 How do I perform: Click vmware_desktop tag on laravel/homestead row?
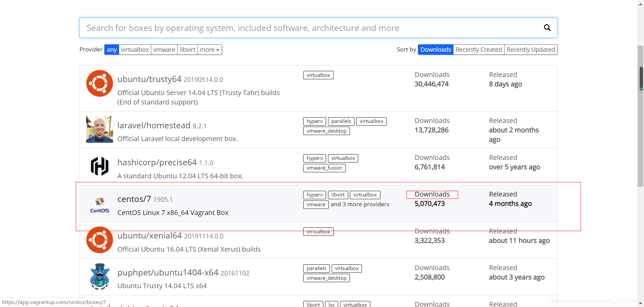(326, 131)
